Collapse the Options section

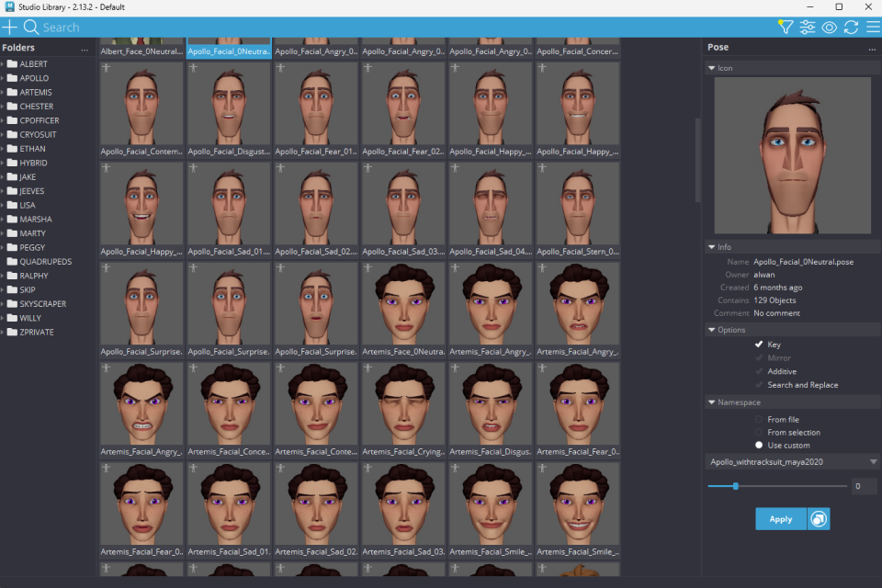tap(711, 330)
